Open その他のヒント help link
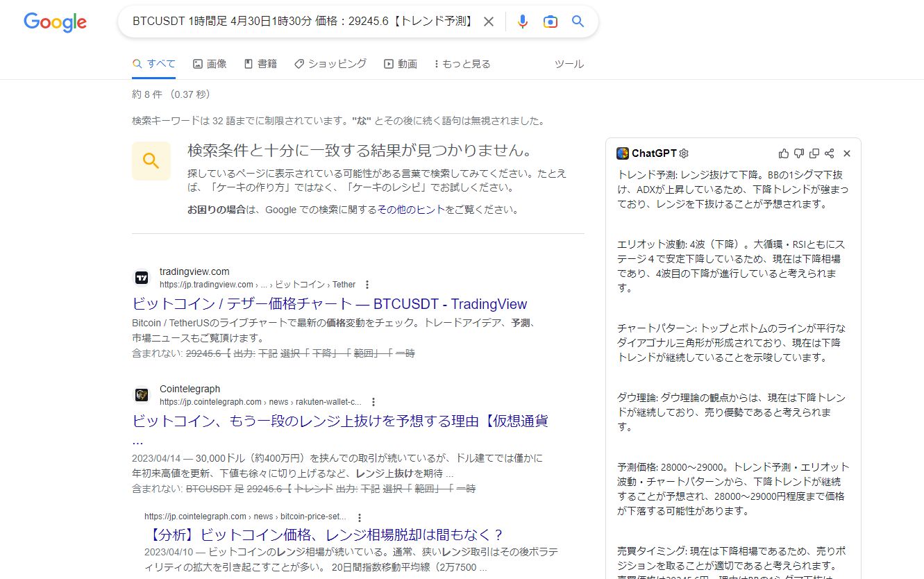 pos(411,210)
